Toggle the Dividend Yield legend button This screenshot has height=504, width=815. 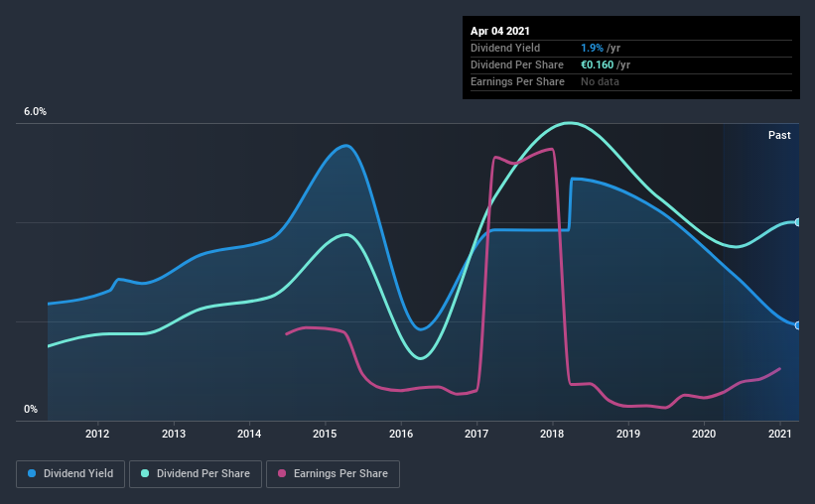70,474
